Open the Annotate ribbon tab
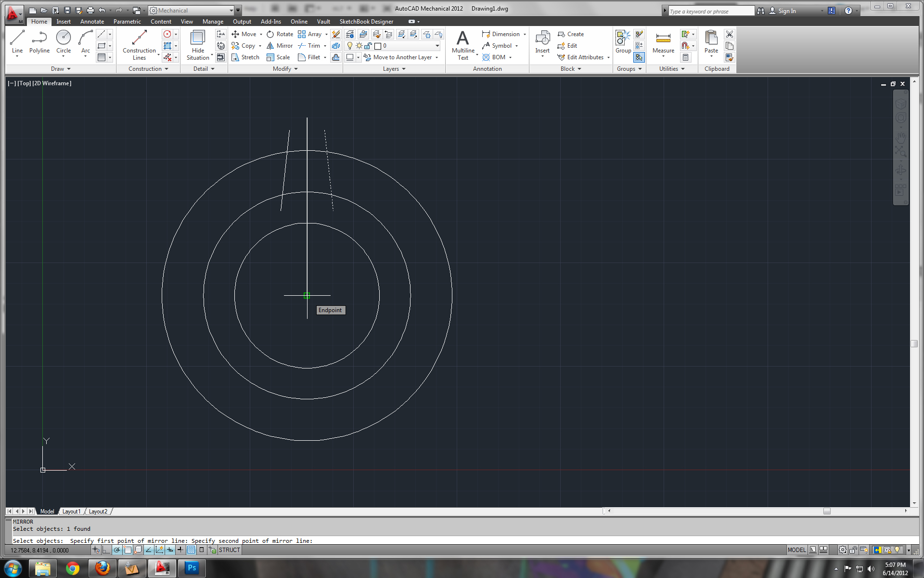The width and height of the screenshot is (924, 578). click(92, 22)
